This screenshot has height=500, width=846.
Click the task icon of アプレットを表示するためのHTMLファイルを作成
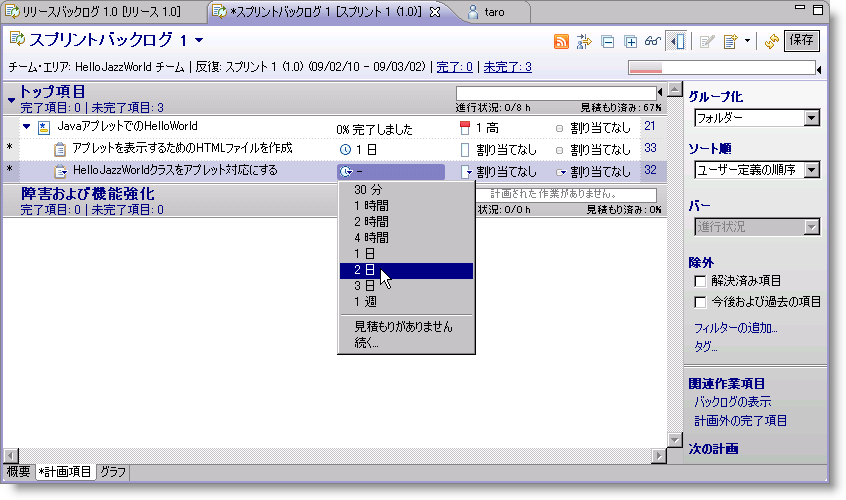coord(60,149)
